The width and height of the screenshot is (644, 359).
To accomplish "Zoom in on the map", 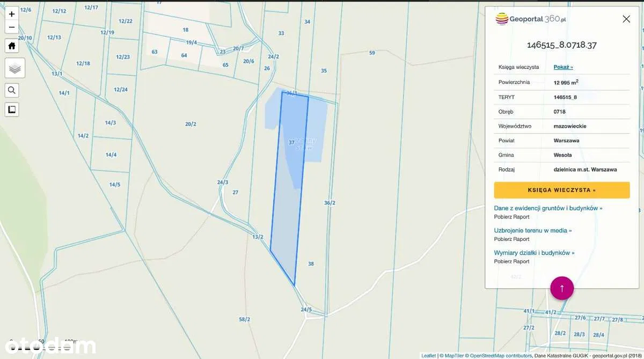I will point(12,14).
